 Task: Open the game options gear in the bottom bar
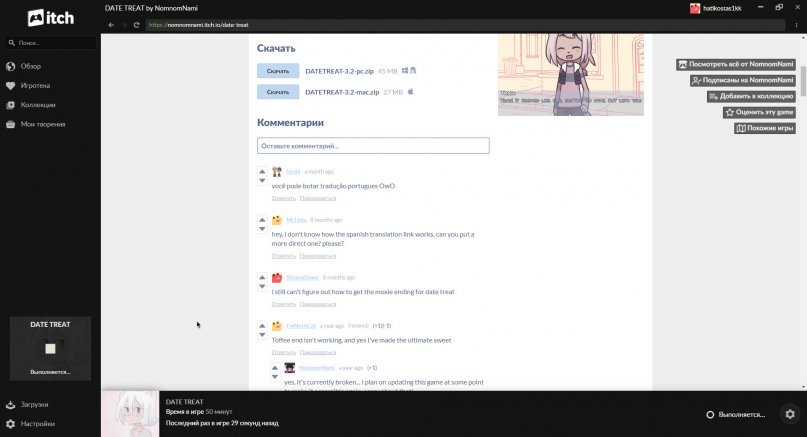pos(790,414)
